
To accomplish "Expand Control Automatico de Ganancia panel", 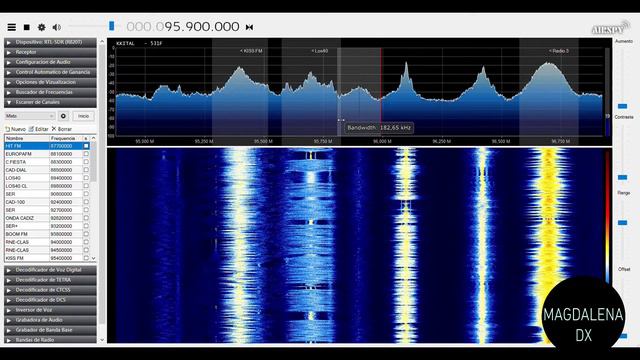I will pyautogui.click(x=50, y=72).
